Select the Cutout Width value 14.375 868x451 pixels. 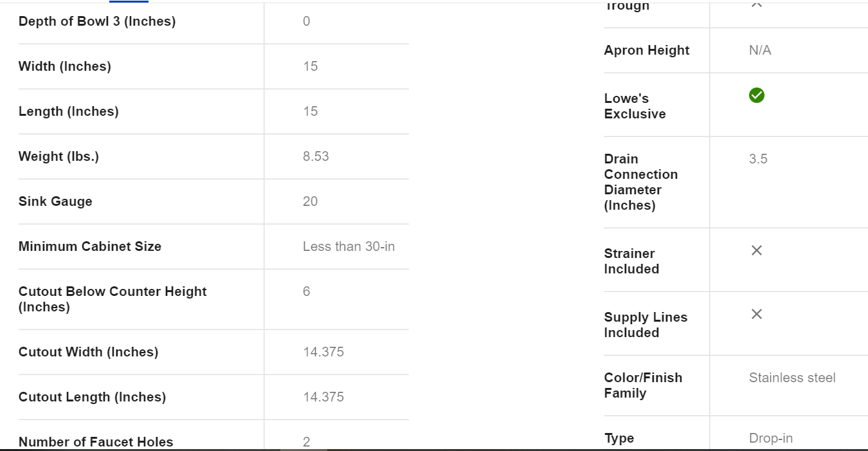323,352
